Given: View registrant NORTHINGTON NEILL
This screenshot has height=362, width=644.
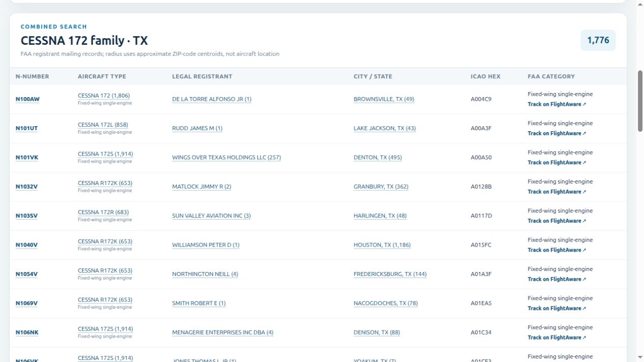Looking at the screenshot, I should point(205,274).
